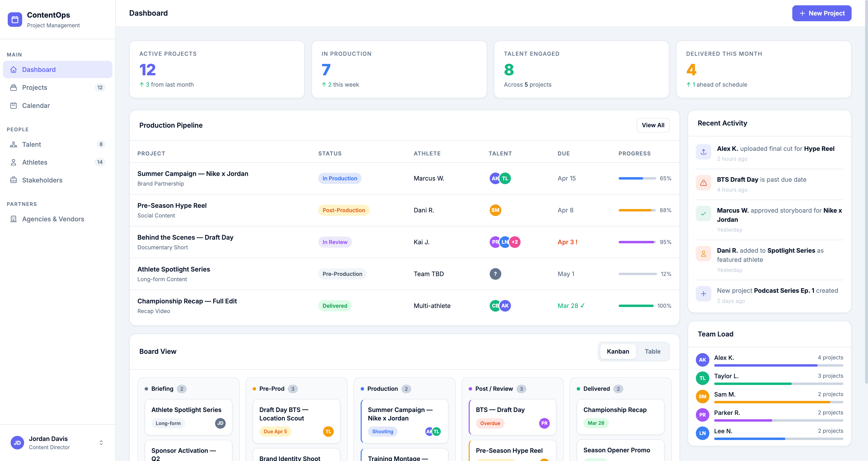Click the green checkmark approval activity icon
The width and height of the screenshot is (868, 461).
pos(703,213)
